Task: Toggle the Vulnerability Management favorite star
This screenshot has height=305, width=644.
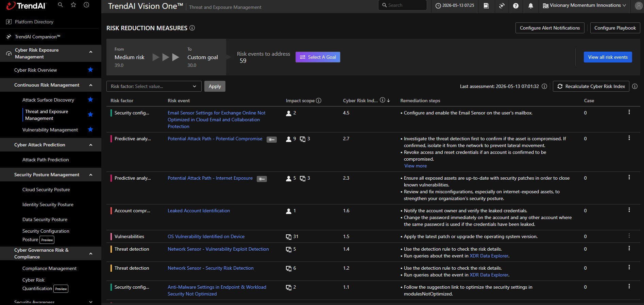Action: click(90, 129)
